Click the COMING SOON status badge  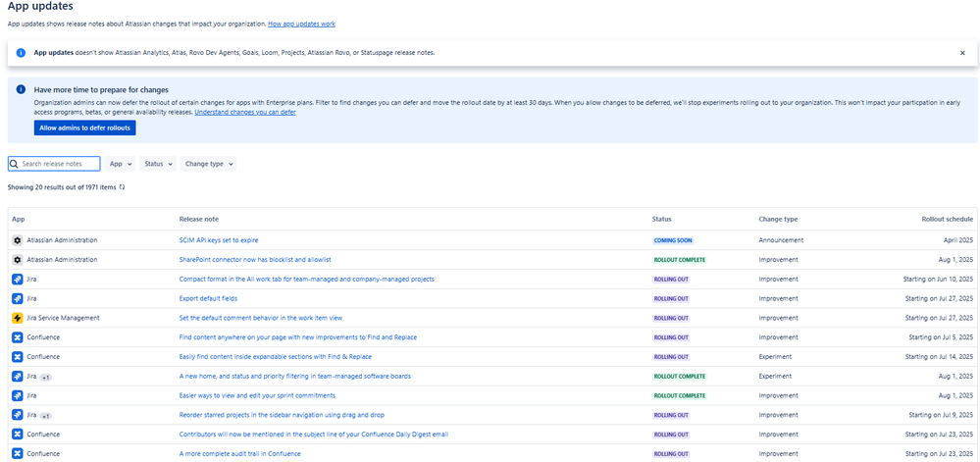pyautogui.click(x=673, y=240)
